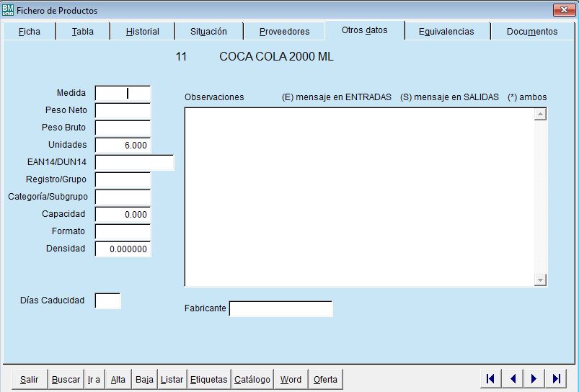The height and width of the screenshot is (392, 579).
Task: Click the Peso Neto input field
Action: 123,111
